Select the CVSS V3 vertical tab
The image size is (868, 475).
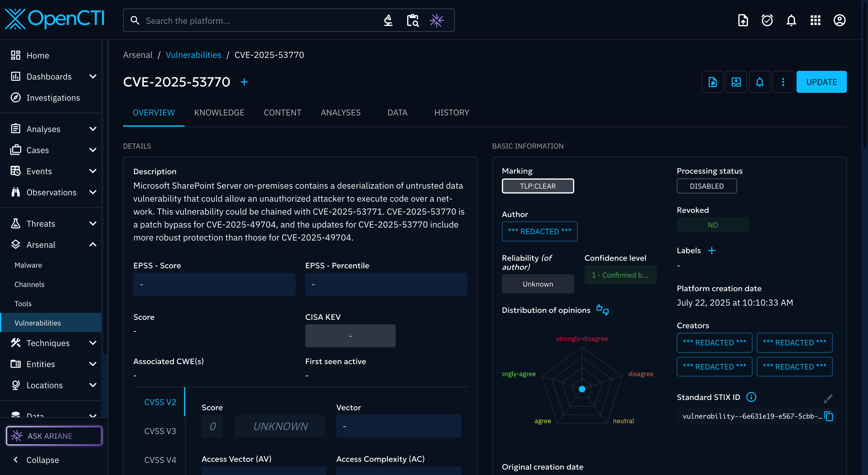160,431
